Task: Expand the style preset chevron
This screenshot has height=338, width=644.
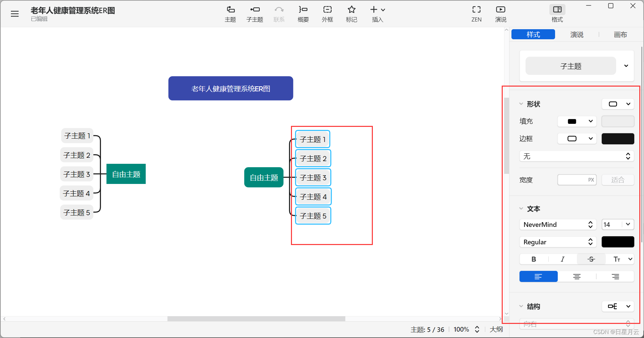Action: (x=626, y=66)
